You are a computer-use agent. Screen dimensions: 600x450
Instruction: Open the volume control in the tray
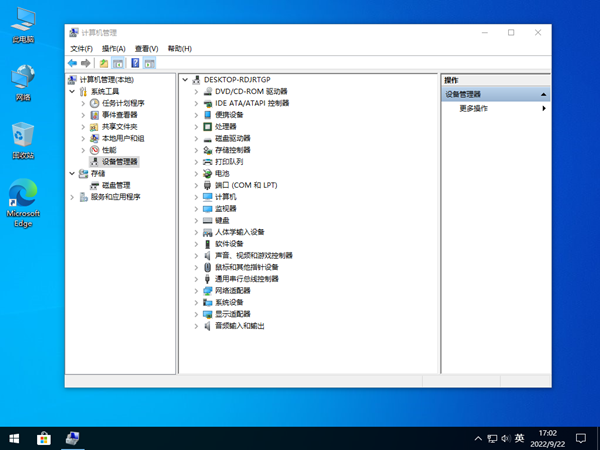tap(506, 439)
